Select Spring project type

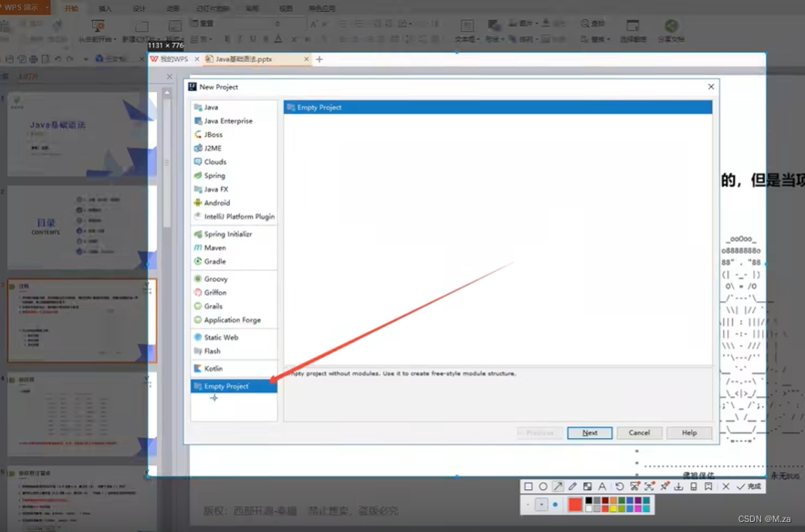pyautogui.click(x=234, y=175)
